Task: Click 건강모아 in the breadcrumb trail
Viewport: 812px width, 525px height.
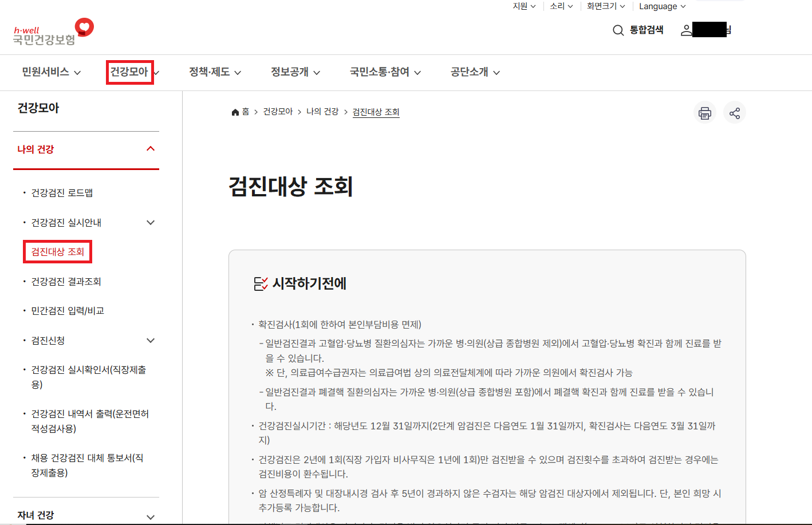Action: [277, 112]
